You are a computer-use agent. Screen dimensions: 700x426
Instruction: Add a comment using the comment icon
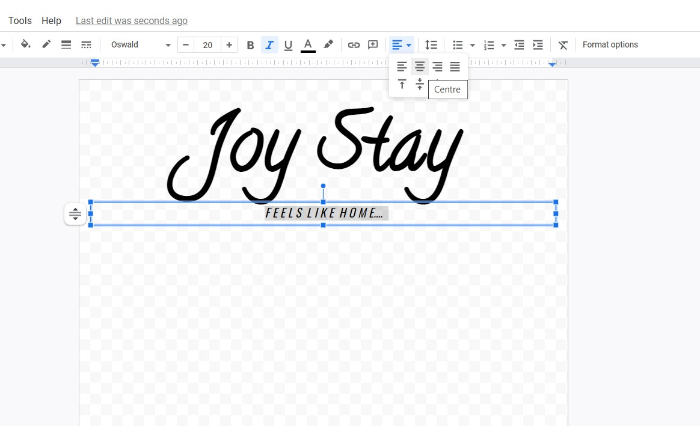click(373, 45)
